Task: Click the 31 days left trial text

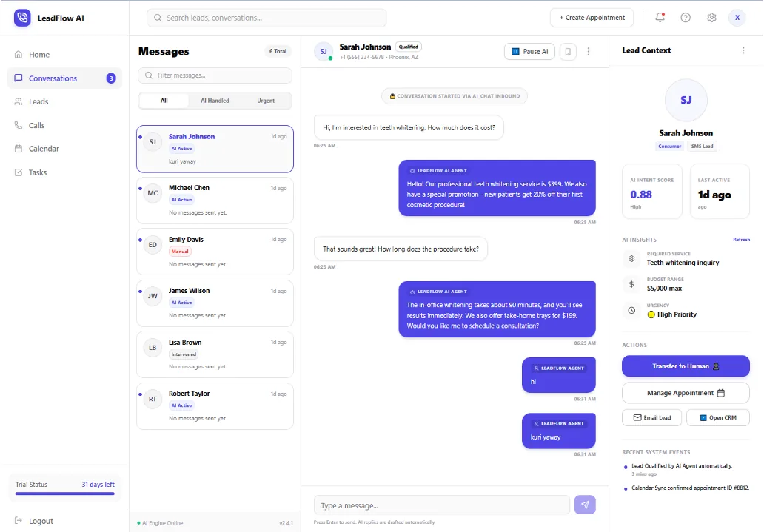Action: 98,484
